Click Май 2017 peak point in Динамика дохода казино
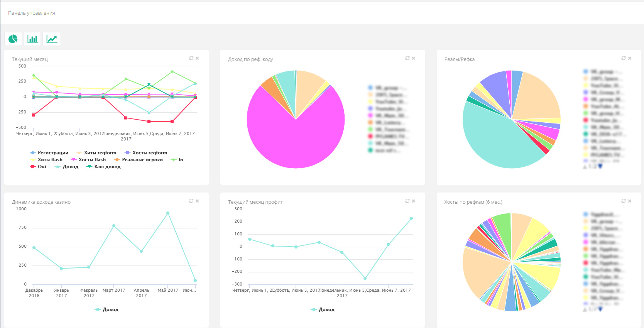This screenshot has height=328, width=644. [x=168, y=213]
